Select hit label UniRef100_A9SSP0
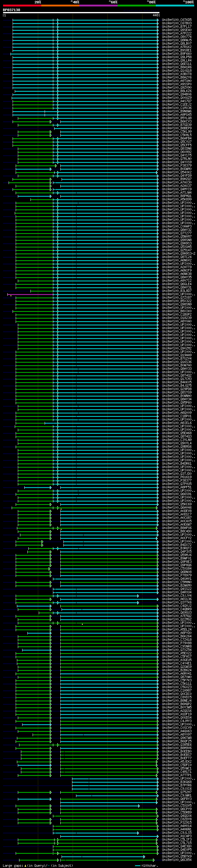The image size is (197, 868). click(x=177, y=84)
